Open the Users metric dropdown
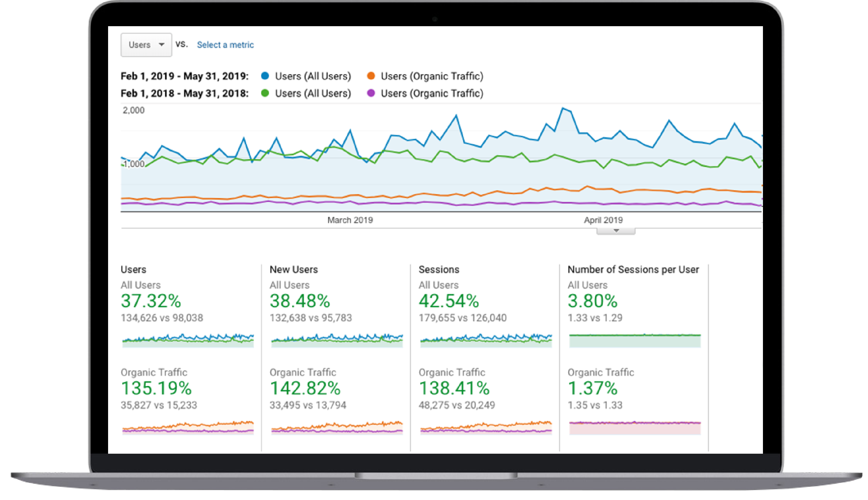 (146, 45)
